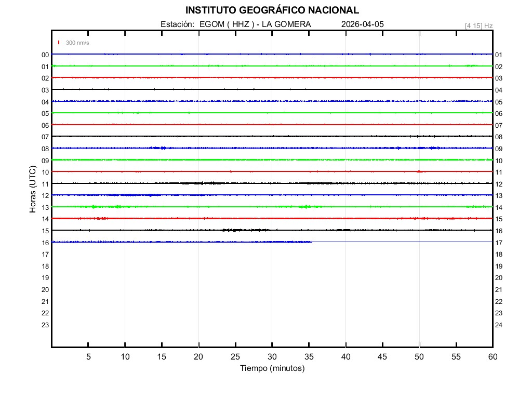Select the station label EGOM ( HHZ )
The image size is (532, 399).
click(x=227, y=24)
